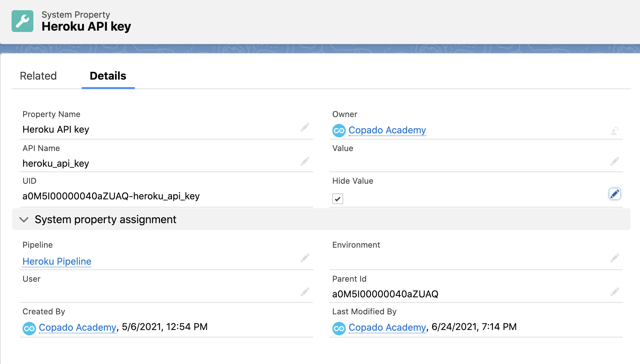Image resolution: width=640 pixels, height=364 pixels.
Task: Uncheck the Hide Value checkbox
Action: coord(337,198)
